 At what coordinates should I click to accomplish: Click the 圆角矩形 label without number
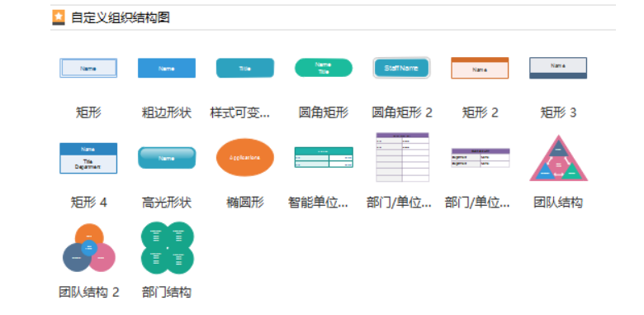pyautogui.click(x=324, y=112)
